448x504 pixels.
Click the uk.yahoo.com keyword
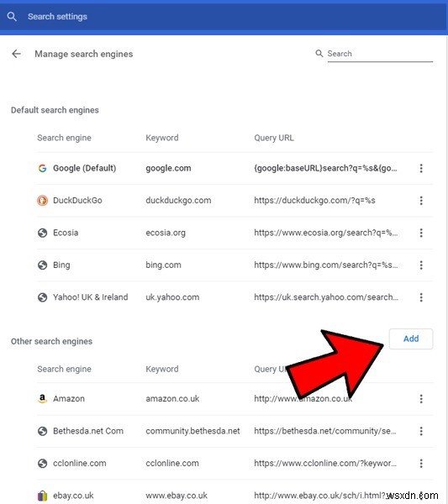[172, 297]
